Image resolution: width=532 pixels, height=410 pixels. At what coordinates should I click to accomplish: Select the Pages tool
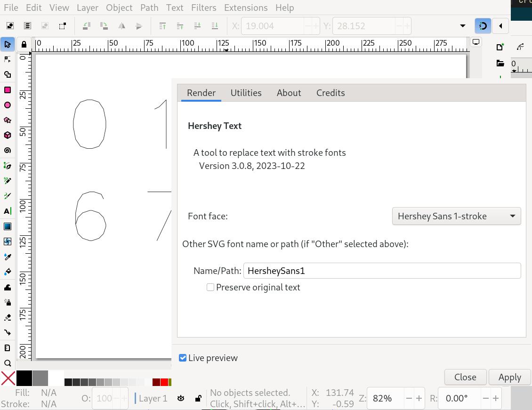point(8,348)
